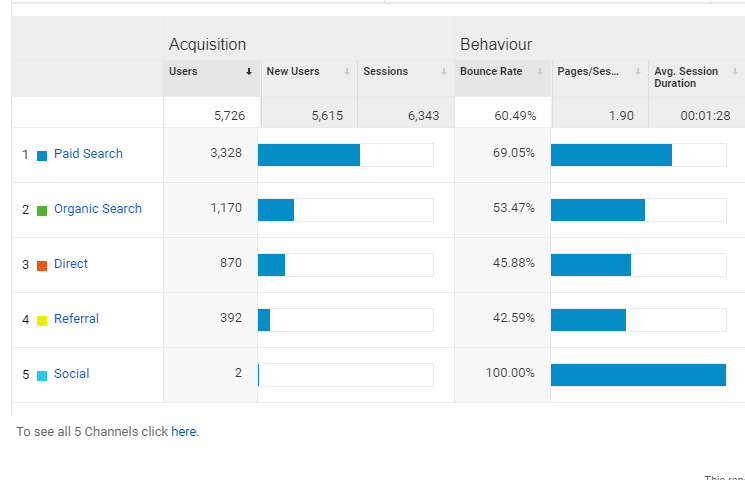Click the New Users sort arrow
This screenshot has height=480, width=745.
347,72
